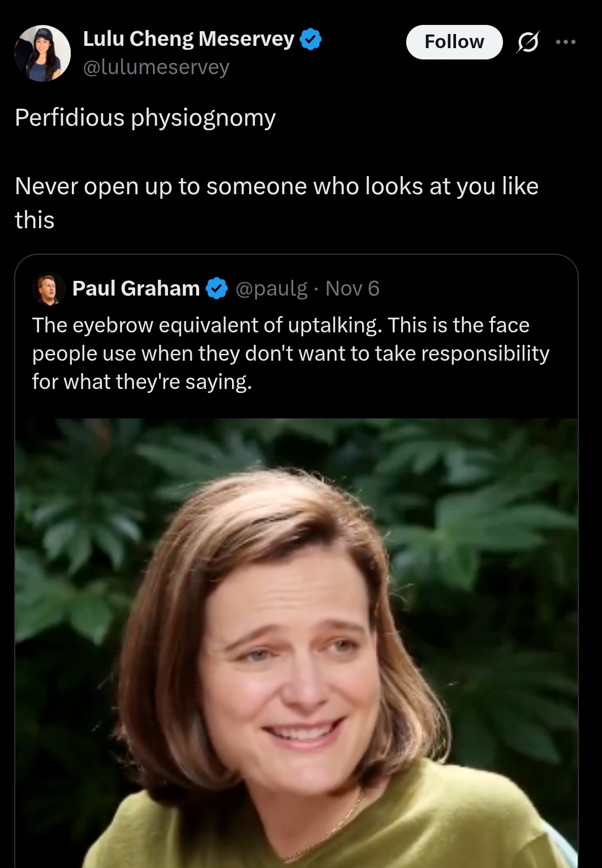Open Lulu Cheng Meservey's profile picture

(42, 53)
